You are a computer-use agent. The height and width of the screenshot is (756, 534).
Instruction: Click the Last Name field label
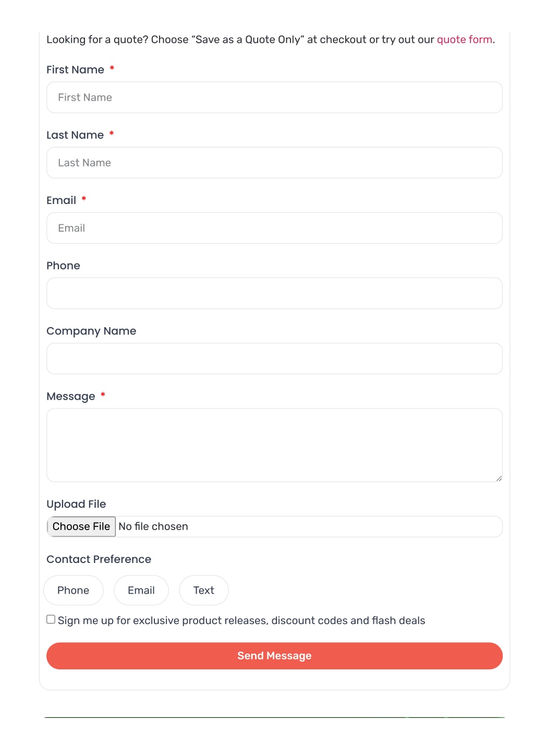(x=76, y=135)
